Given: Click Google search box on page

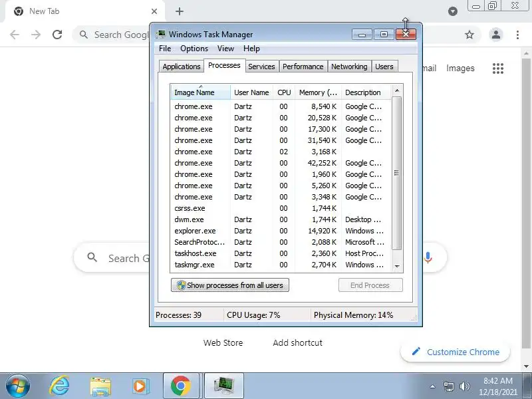Looking at the screenshot, I should click(112, 258).
